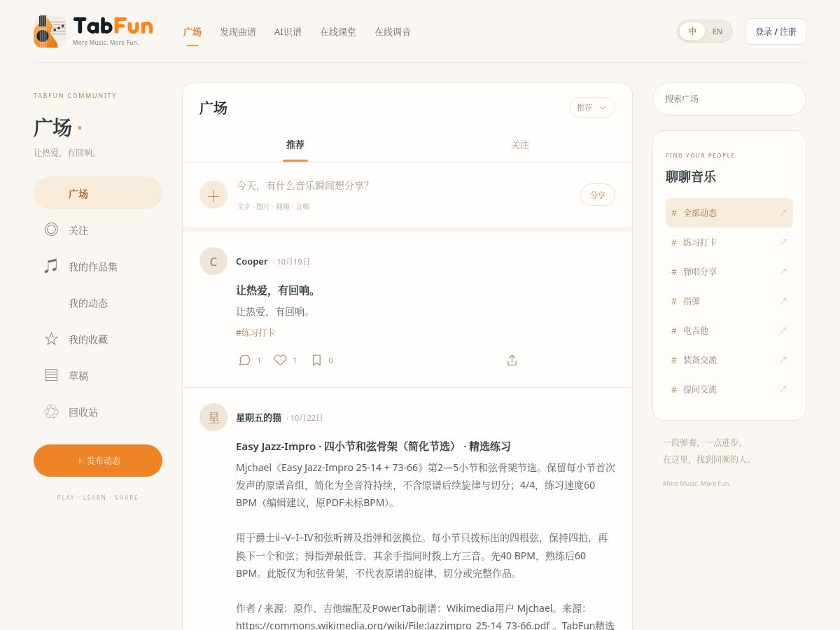Click the 登录 / 注册 button

pos(776,31)
